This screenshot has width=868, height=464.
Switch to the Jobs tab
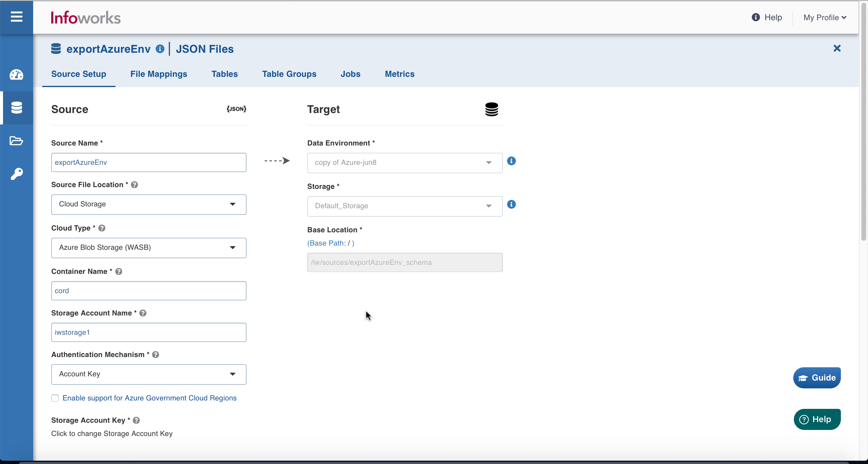(351, 74)
